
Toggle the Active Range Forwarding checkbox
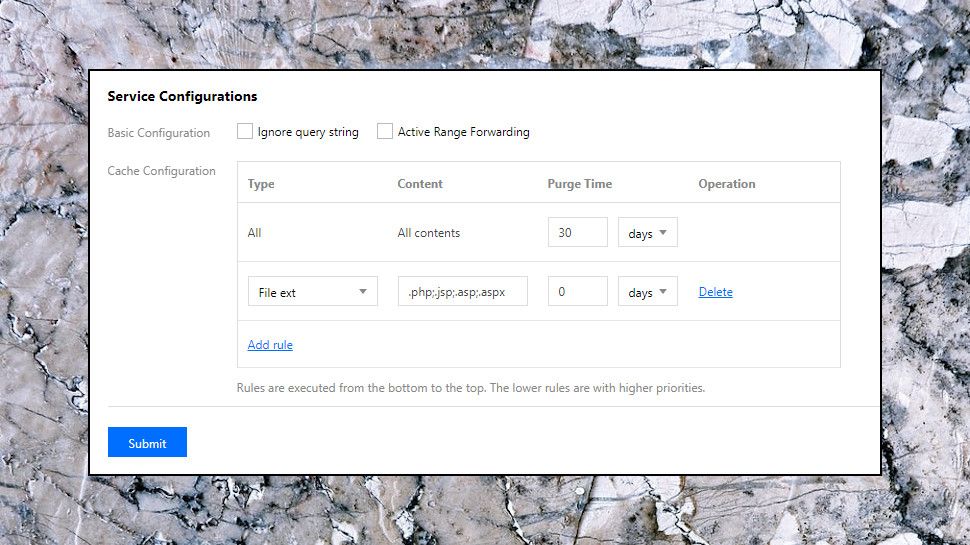tap(385, 131)
